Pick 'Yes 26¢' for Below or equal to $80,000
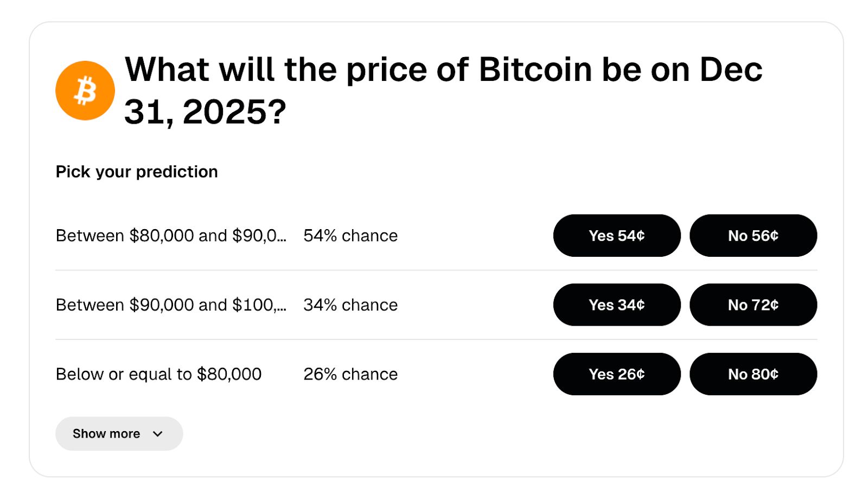The width and height of the screenshot is (868, 487). [x=616, y=374]
